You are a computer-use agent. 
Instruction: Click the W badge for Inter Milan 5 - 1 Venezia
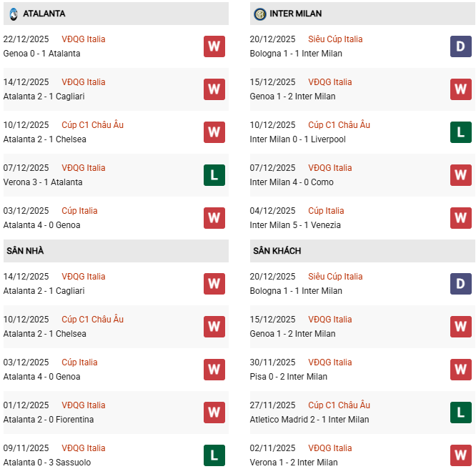(x=461, y=218)
